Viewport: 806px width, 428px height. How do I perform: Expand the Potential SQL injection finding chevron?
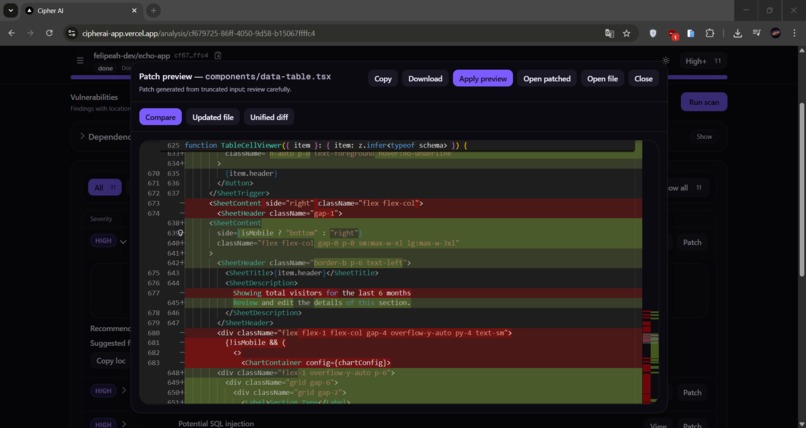click(x=124, y=424)
